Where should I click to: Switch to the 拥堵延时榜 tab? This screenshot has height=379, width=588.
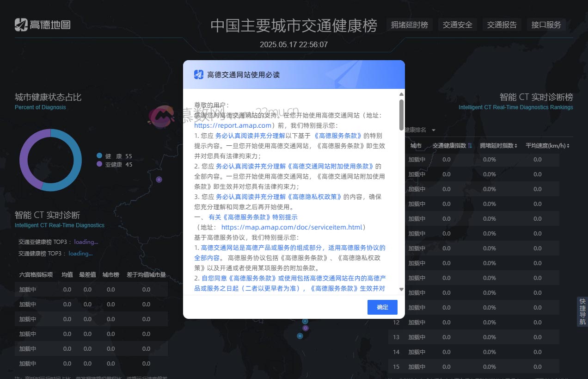(410, 25)
